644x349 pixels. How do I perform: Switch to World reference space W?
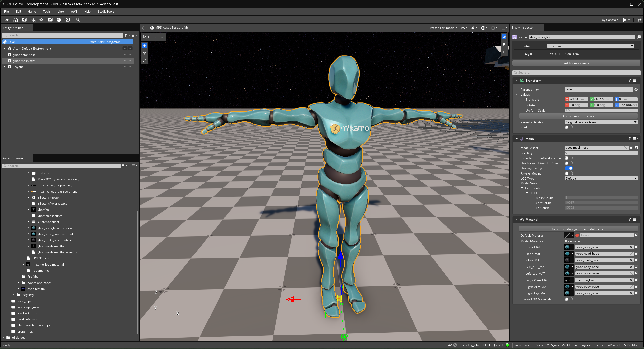coord(504,37)
